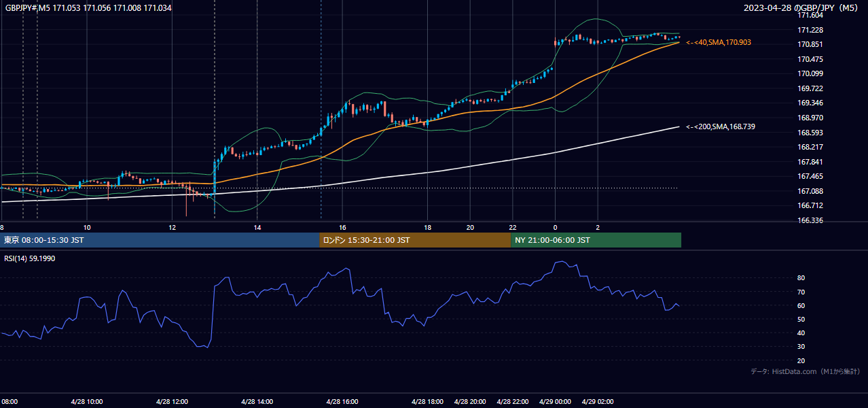Click the 40 SMA label reading 170.903

pos(719,42)
